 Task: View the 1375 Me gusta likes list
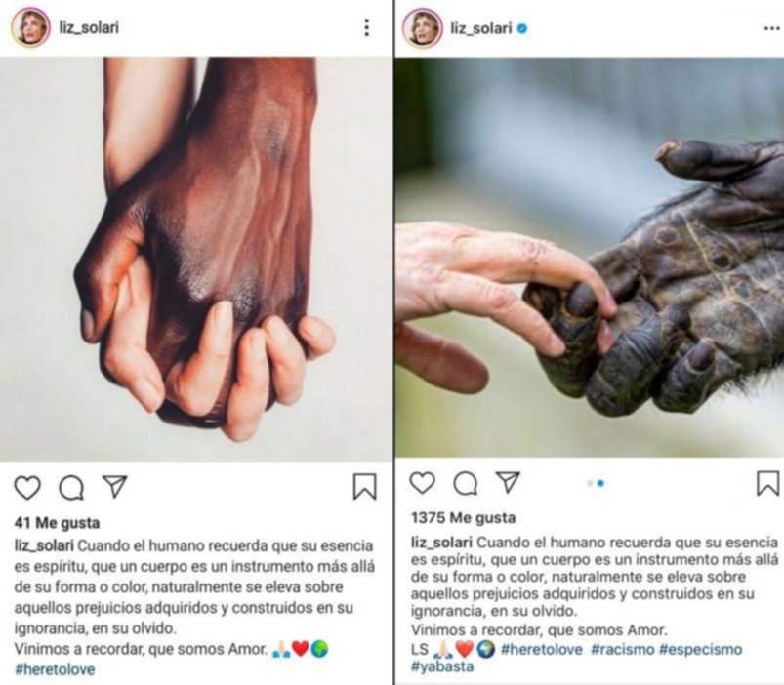(x=463, y=517)
